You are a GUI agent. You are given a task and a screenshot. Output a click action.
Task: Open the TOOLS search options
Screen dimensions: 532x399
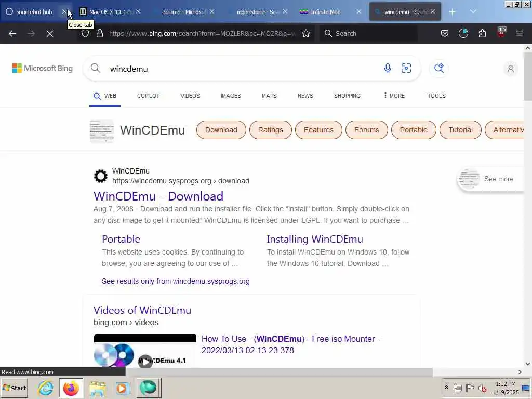point(436,96)
